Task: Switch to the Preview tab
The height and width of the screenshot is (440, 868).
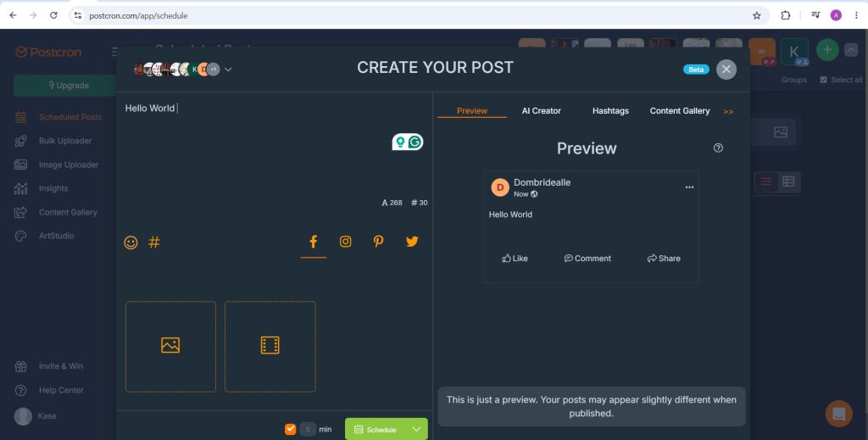Action: (472, 111)
